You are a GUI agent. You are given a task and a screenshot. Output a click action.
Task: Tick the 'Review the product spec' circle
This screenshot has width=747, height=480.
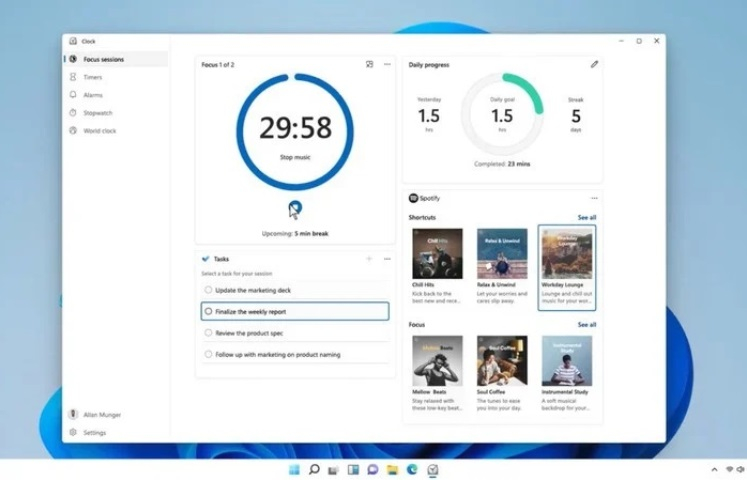pos(208,333)
